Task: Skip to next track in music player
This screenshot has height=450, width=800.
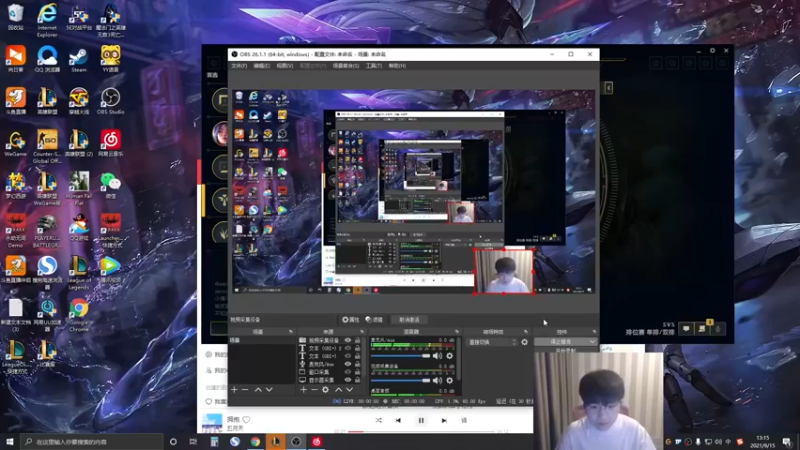Action: pyautogui.click(x=444, y=420)
